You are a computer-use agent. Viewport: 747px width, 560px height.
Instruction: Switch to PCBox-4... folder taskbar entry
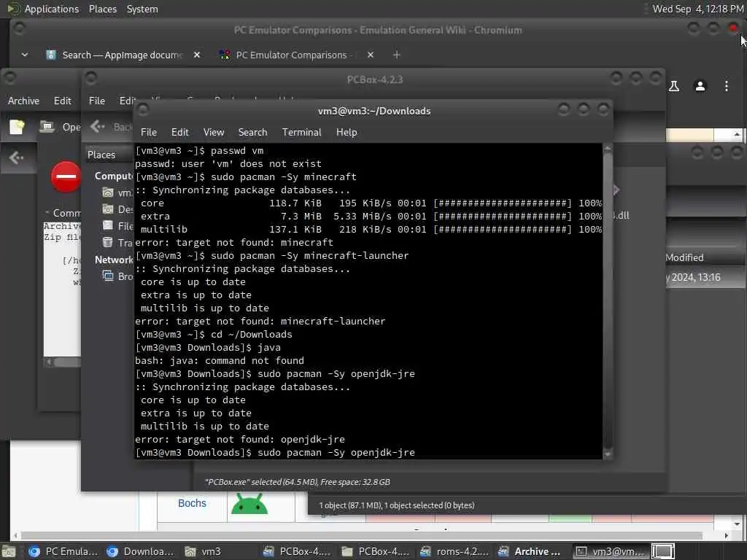[x=376, y=551]
